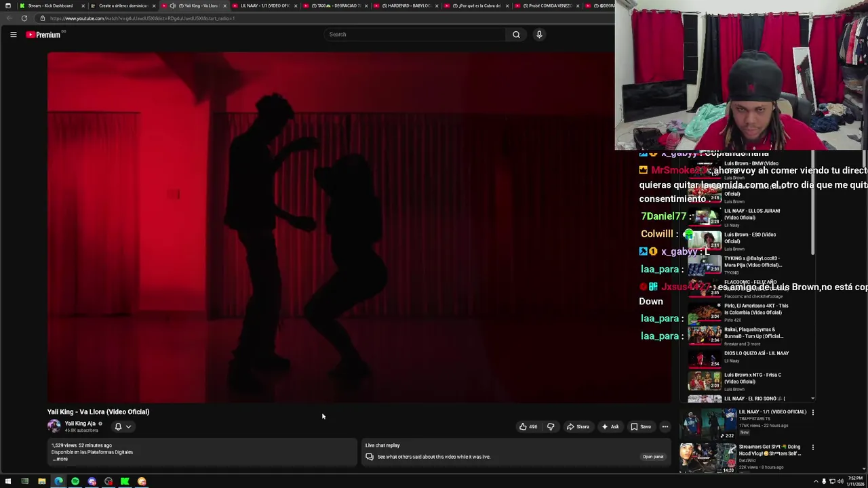Mute tab via speaker icon on Yail King tab
Screen dimensions: 868x488
[x=172, y=5]
